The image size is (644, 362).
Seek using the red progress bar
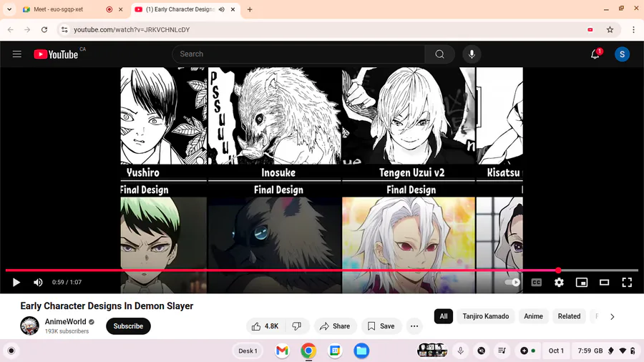pos(322,270)
